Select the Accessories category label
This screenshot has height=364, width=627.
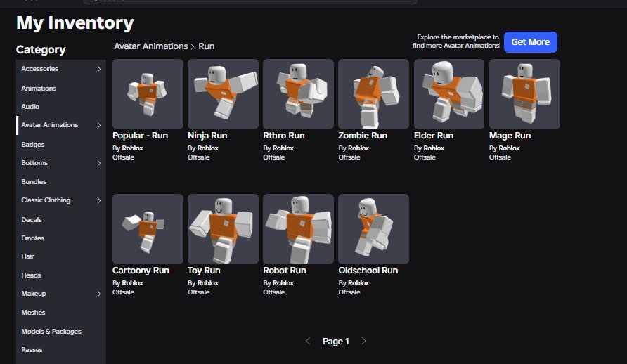39,69
